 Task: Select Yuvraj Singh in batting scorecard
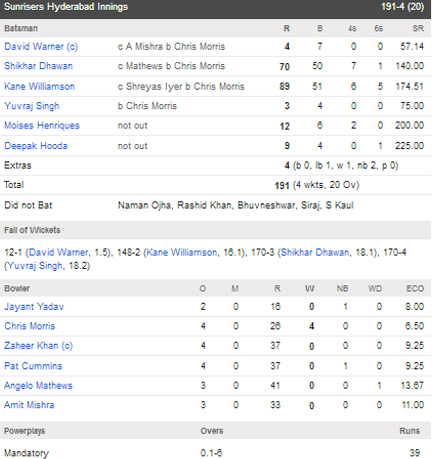tap(32, 106)
